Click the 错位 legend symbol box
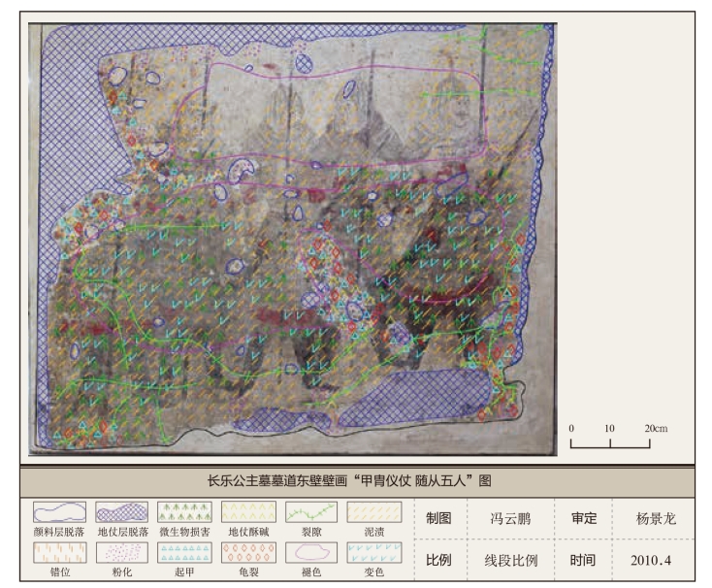The width and height of the screenshot is (712, 588). 59,552
